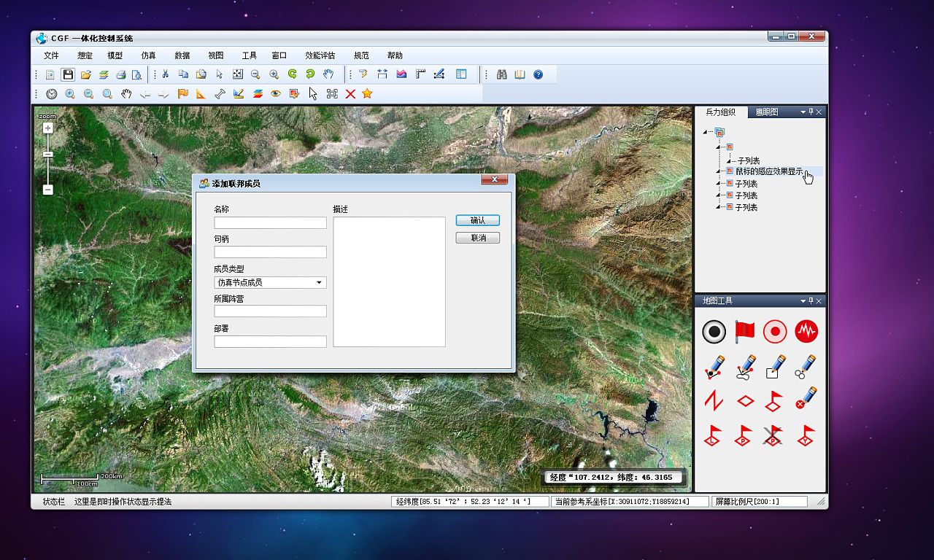Click the 所属阵营 input field

coord(270,311)
